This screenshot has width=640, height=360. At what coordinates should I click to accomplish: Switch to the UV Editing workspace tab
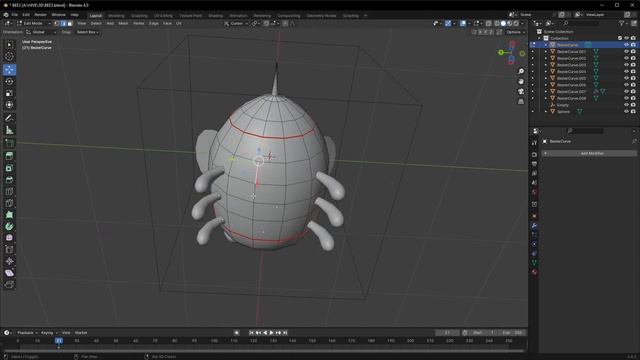[x=163, y=16]
